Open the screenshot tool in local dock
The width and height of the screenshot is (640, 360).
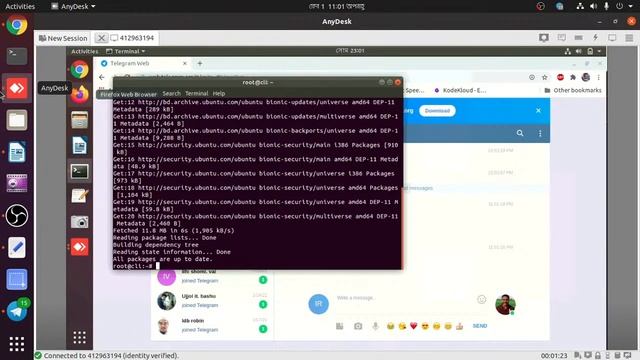point(17,280)
